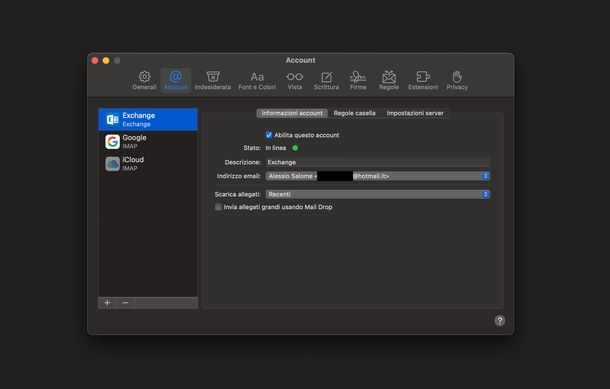The width and height of the screenshot is (610, 389).
Task: Remove selected account with minus button
Action: (125, 303)
